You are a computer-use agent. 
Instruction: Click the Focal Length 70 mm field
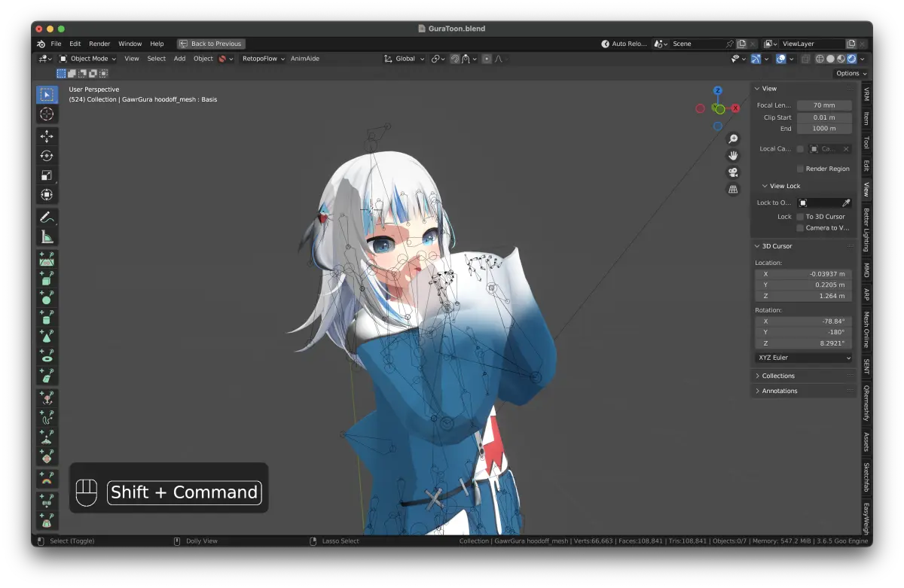[x=824, y=105]
